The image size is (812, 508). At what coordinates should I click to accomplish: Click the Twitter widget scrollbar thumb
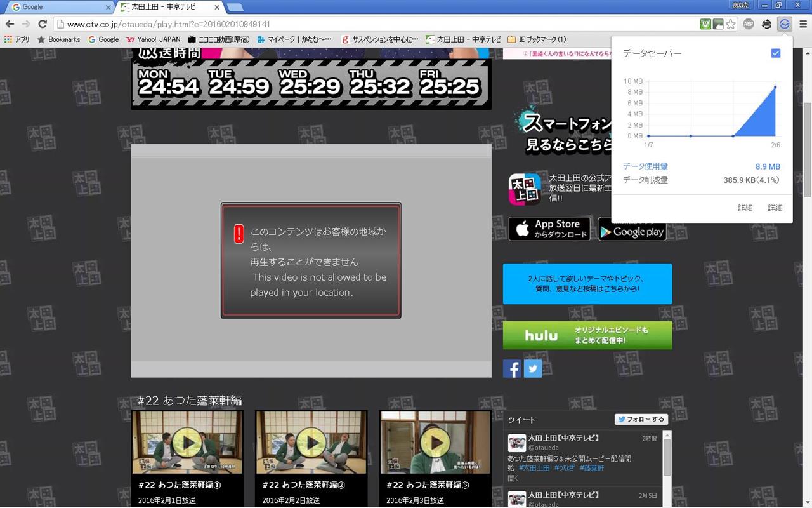pyautogui.click(x=667, y=457)
